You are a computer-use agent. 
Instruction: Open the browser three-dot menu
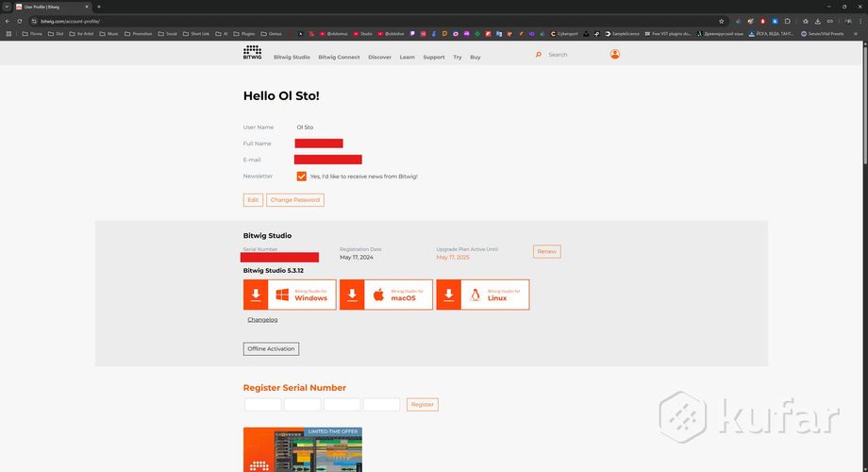(860, 21)
